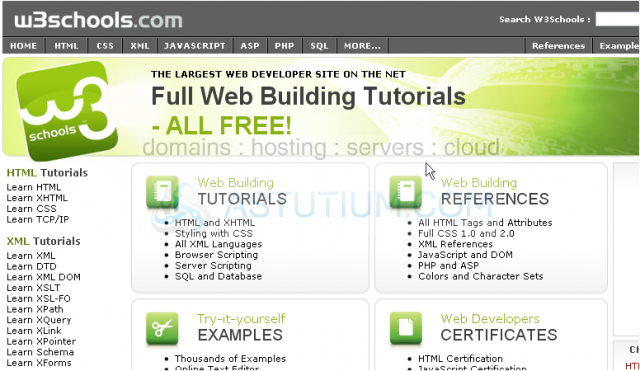Click the Try-it-yourself EXAMPLES heading
640x371 pixels.
coord(241,327)
